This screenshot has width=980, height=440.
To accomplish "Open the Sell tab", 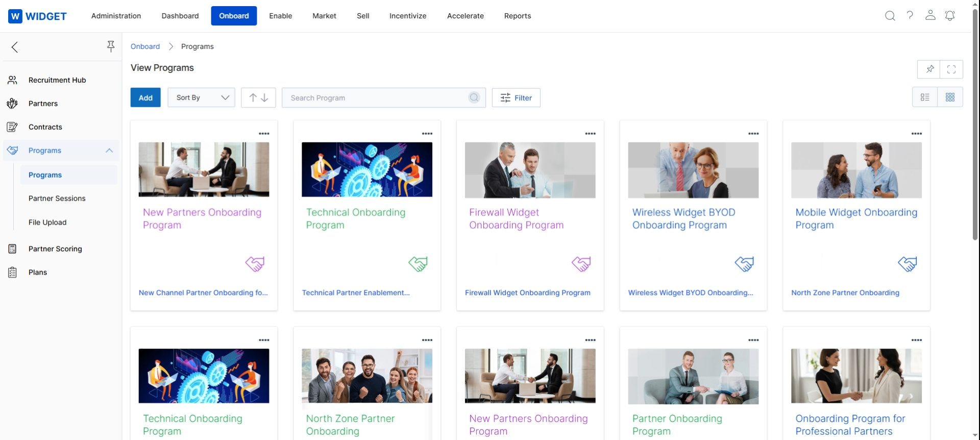I will [x=363, y=16].
